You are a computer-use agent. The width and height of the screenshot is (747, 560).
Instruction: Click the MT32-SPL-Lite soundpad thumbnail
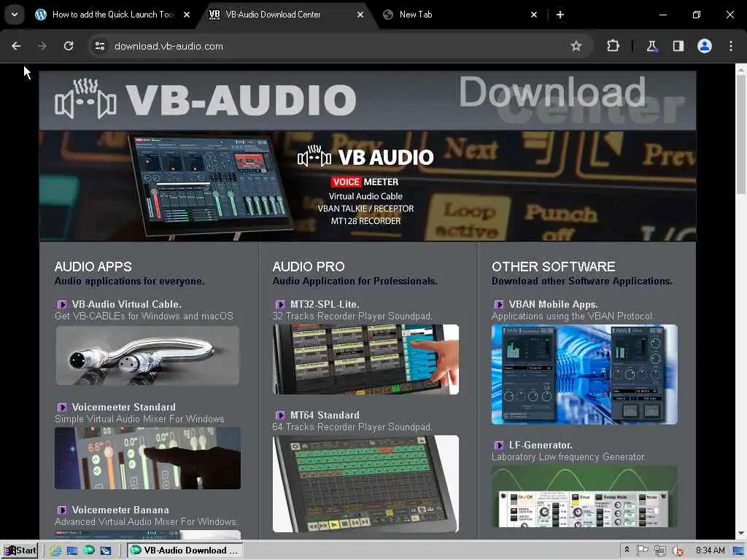(x=366, y=359)
